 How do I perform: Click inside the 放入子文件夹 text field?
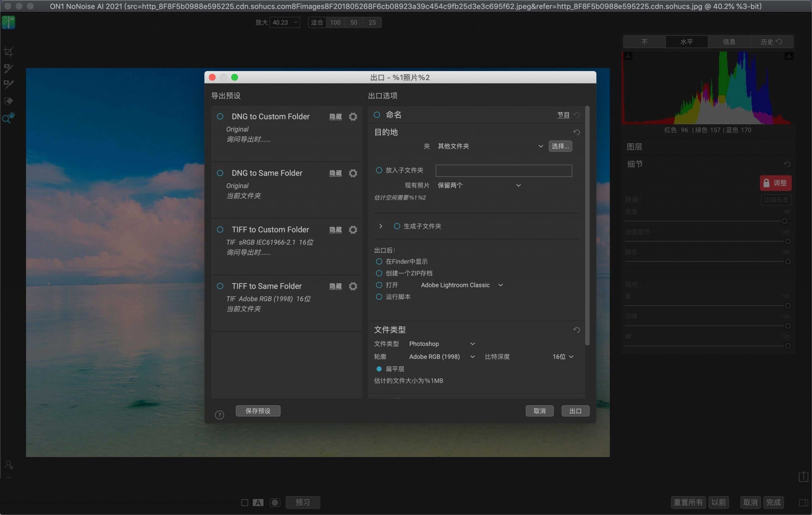tap(503, 171)
